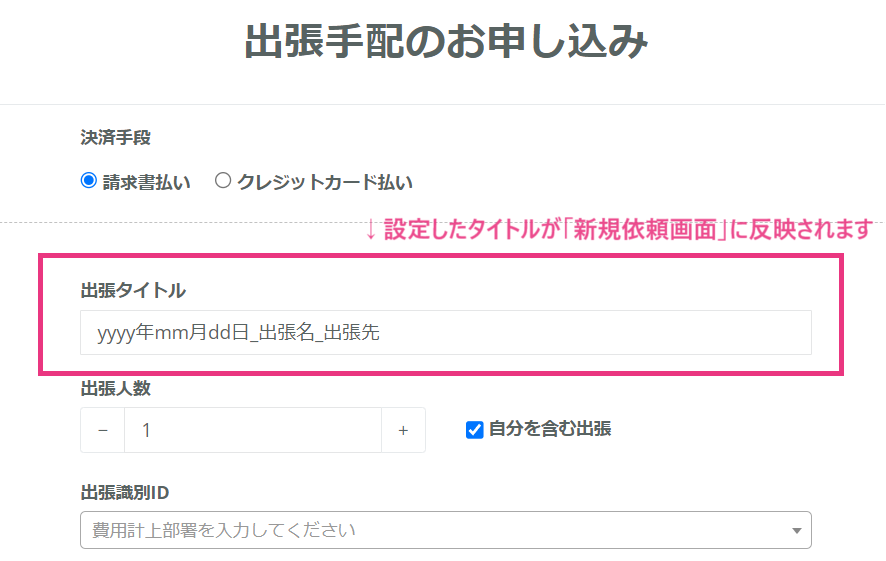The image size is (886, 561).
Task: Click the クレジットカード払い label text
Action: 324,182
